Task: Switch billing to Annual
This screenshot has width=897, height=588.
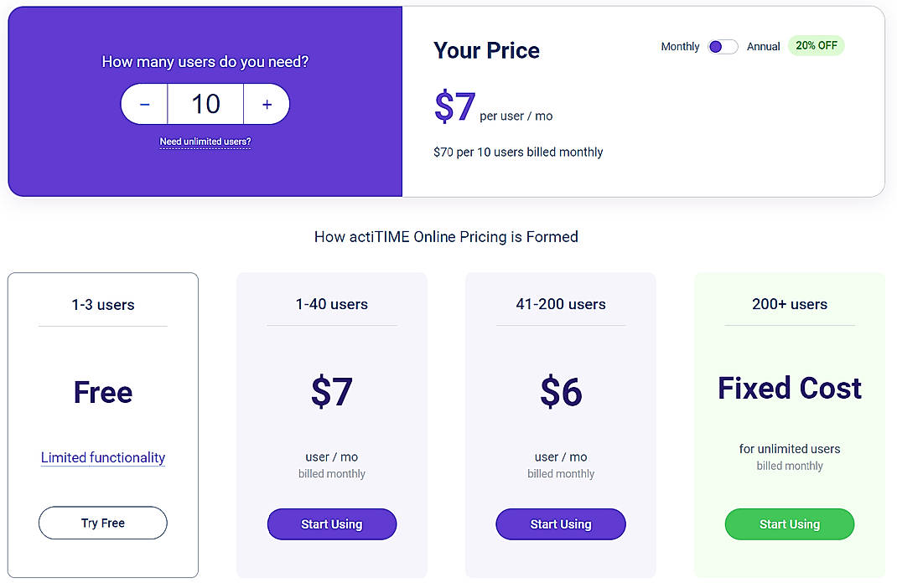Action: tap(763, 47)
